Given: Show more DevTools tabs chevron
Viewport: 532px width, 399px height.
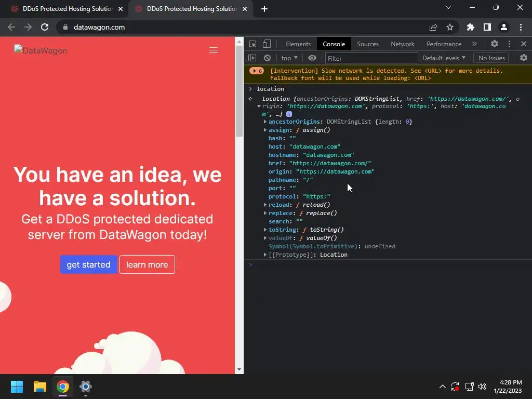Looking at the screenshot, I should [474, 44].
